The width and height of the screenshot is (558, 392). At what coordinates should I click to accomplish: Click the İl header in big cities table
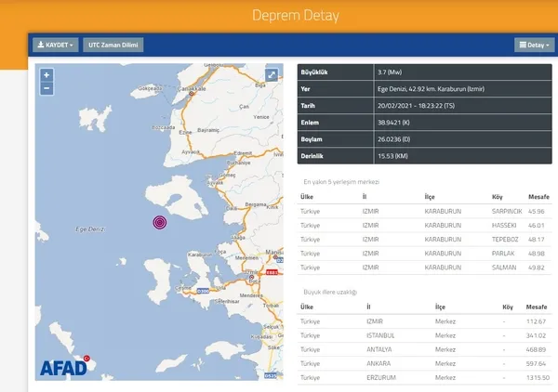369,306
